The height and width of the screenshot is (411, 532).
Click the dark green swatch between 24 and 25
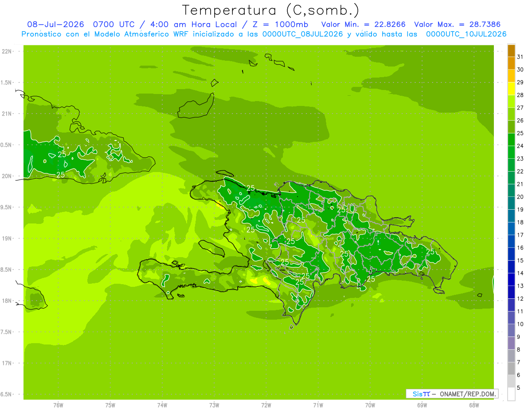(x=511, y=139)
